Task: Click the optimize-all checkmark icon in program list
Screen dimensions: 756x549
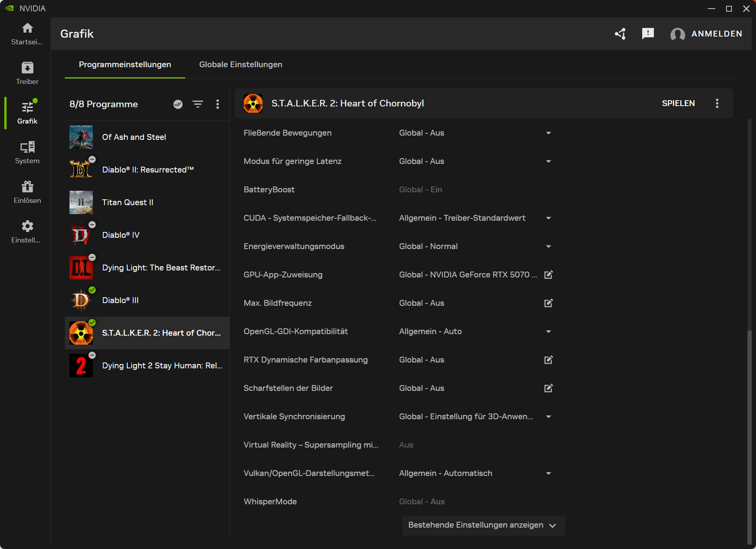Action: [x=178, y=104]
